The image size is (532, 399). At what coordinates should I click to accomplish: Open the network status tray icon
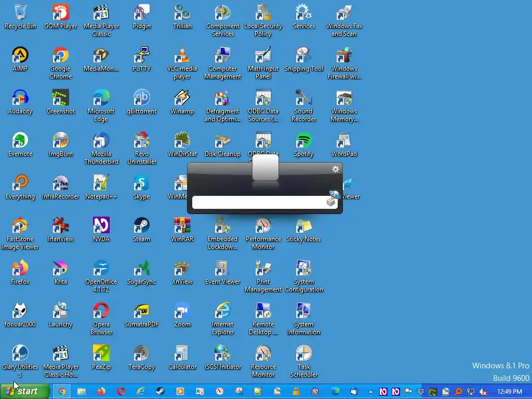(471, 392)
